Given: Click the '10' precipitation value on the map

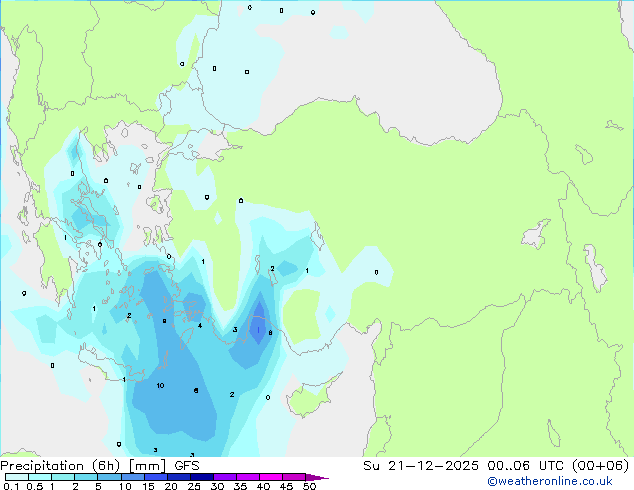Looking at the screenshot, I should point(160,385).
